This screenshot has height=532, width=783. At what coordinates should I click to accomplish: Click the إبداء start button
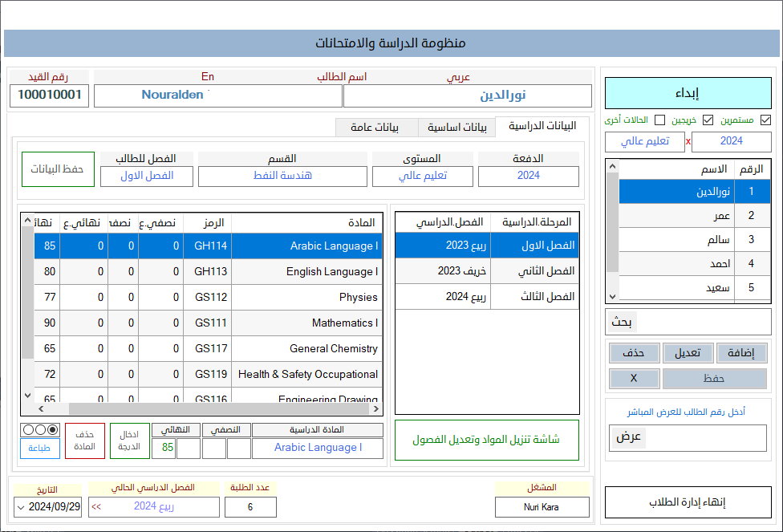[688, 93]
